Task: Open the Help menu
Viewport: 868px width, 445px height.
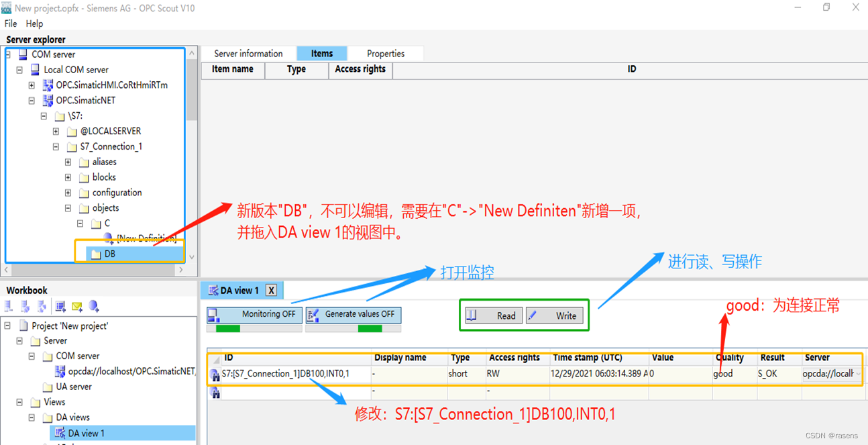Action: click(34, 23)
